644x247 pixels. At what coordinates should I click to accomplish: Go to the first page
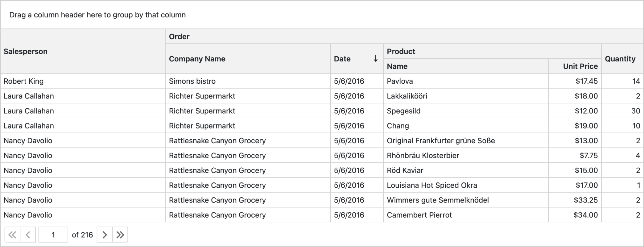[12, 235]
